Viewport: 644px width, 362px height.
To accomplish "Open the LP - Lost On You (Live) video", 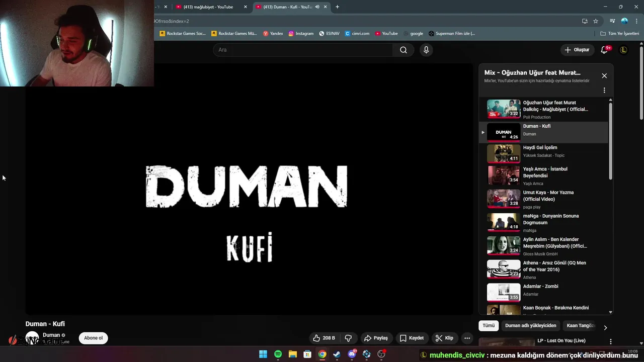I will click(x=561, y=340).
